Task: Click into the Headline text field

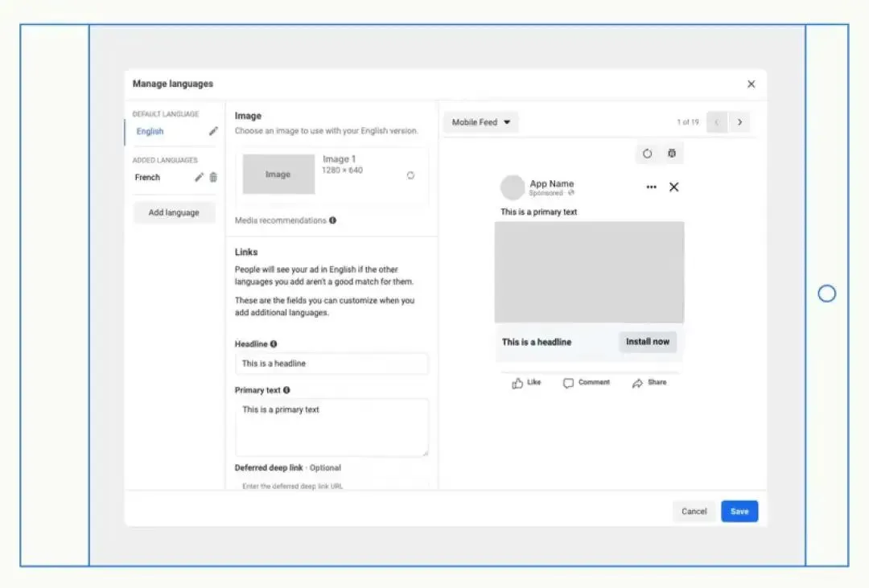Action: pos(332,364)
